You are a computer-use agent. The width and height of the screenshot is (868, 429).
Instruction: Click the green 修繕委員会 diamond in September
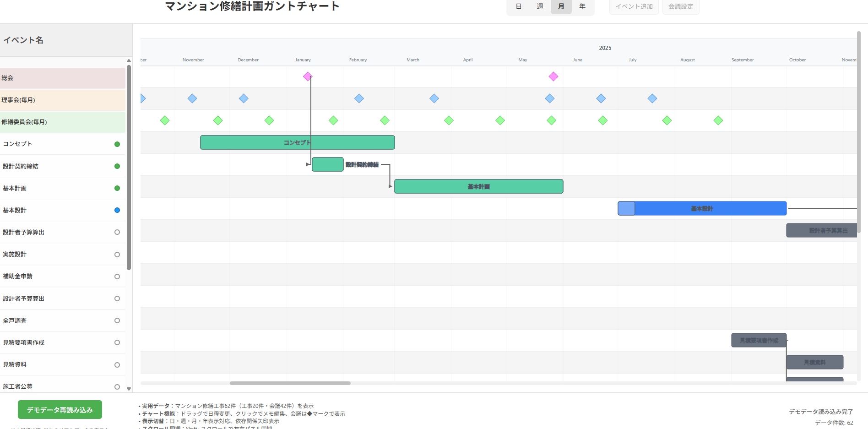[718, 120]
